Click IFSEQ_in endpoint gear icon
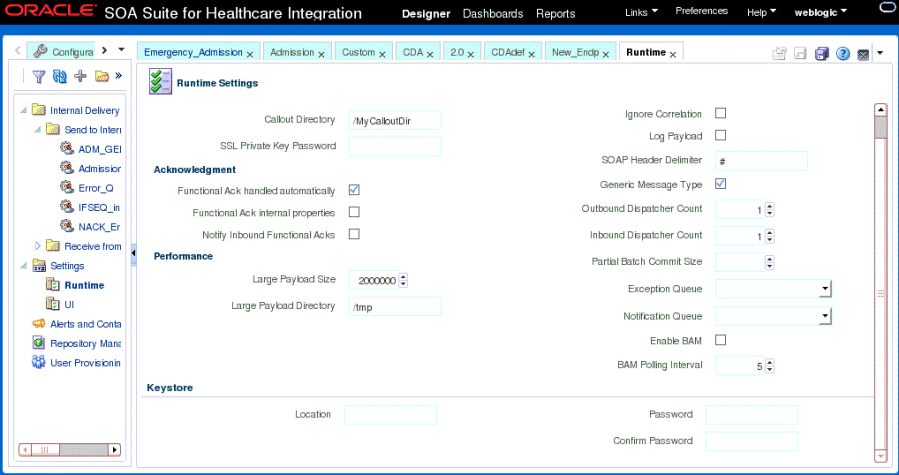The height and width of the screenshot is (475, 899). [x=67, y=207]
